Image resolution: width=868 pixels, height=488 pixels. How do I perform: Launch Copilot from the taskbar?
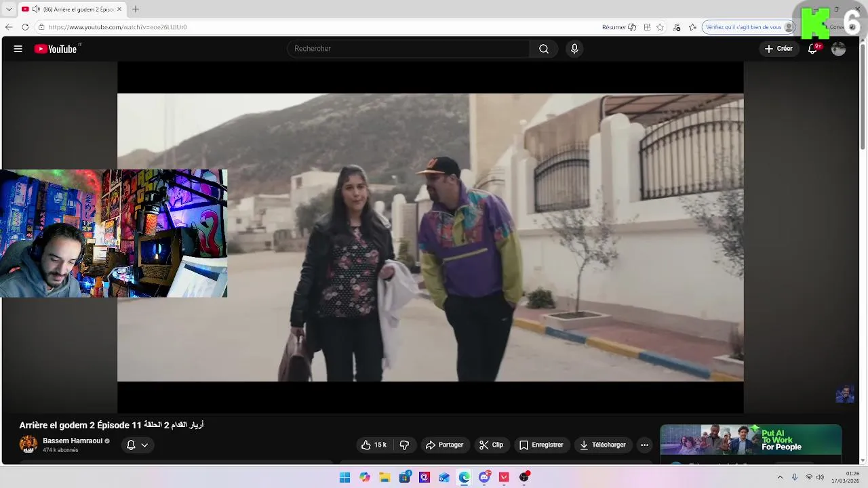coord(365,477)
